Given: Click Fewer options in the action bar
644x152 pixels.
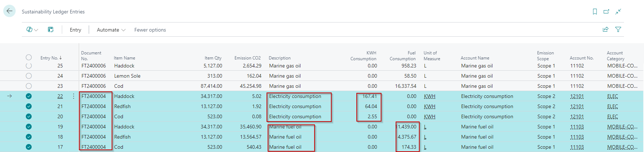Looking at the screenshot, I should click(x=150, y=30).
